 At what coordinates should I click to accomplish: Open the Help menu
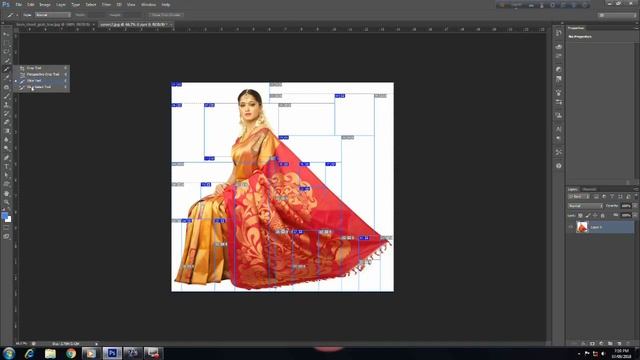pyautogui.click(x=165, y=4)
